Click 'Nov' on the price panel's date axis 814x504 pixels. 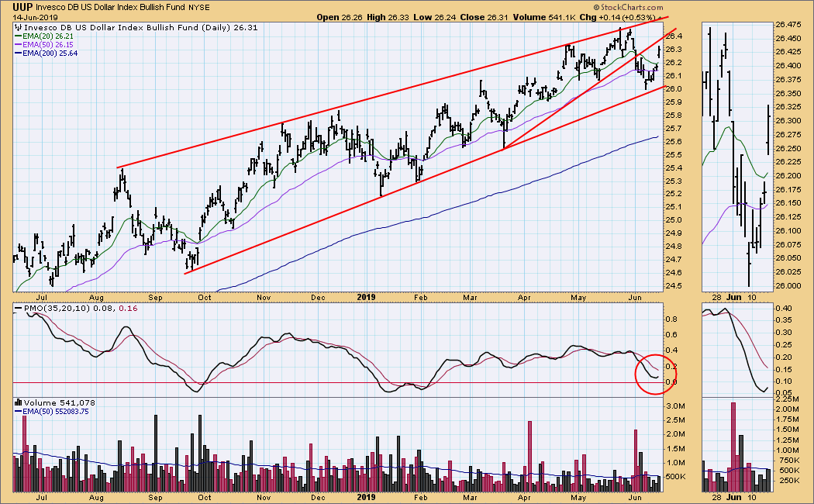click(x=264, y=298)
